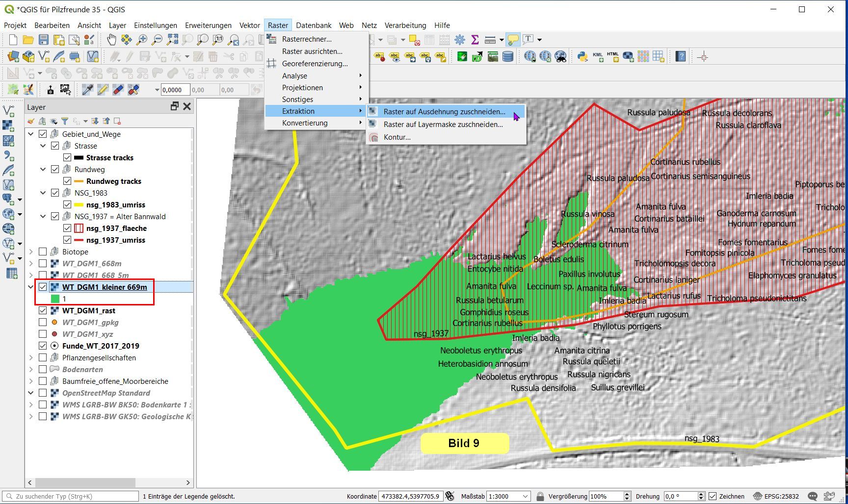Expand the Pflanzengesellschaften layer group
The height and width of the screenshot is (504, 848).
(30, 357)
